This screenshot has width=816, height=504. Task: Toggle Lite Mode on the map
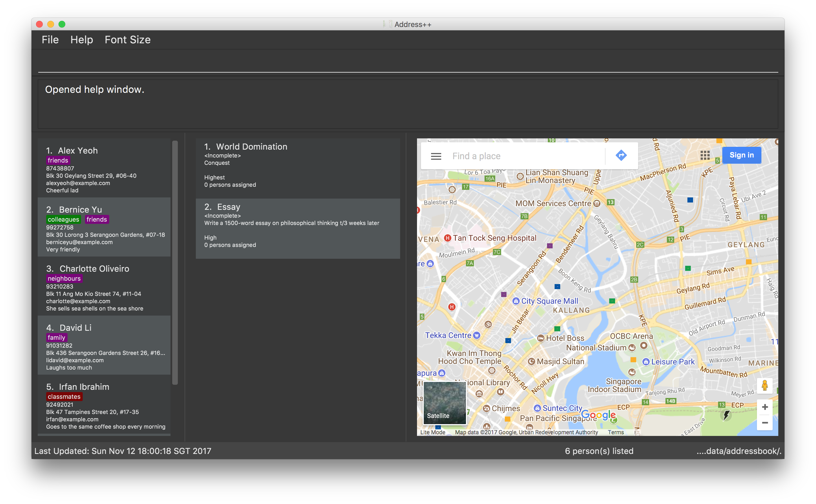pyautogui.click(x=432, y=432)
